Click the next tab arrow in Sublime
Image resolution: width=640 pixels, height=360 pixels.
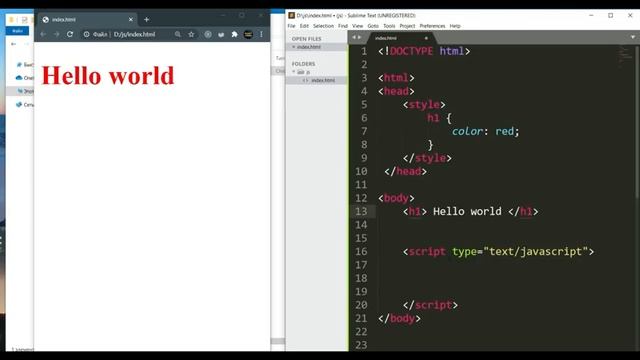click(359, 37)
